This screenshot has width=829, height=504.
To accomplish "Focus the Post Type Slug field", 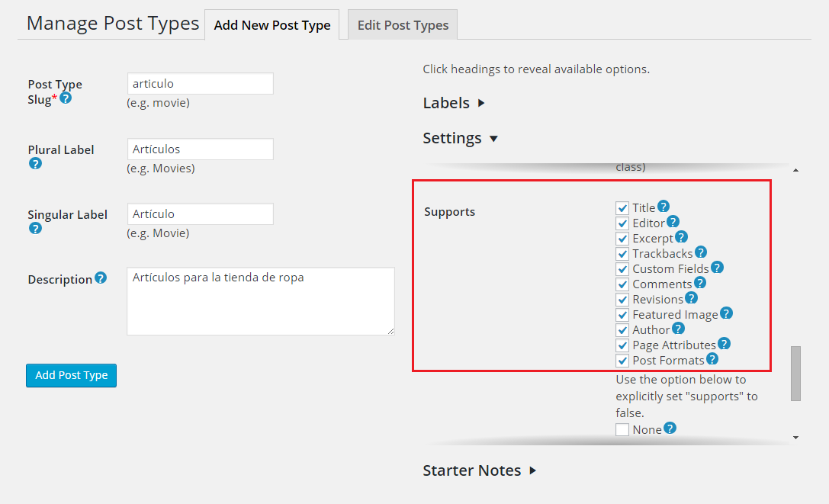I will (201, 84).
